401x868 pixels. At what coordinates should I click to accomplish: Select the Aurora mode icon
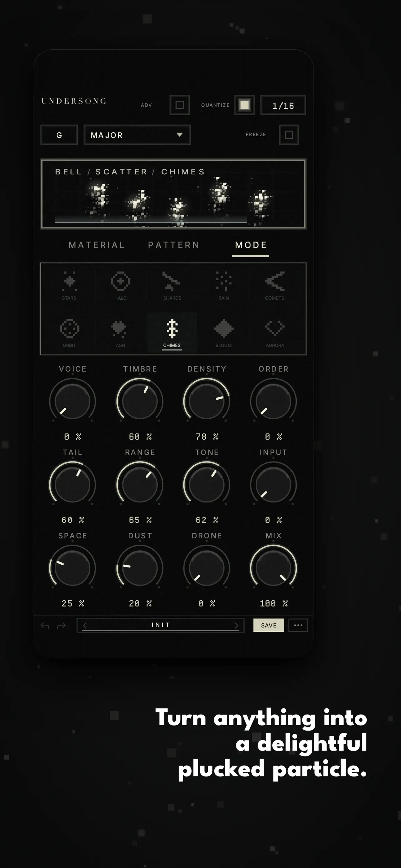point(275,328)
